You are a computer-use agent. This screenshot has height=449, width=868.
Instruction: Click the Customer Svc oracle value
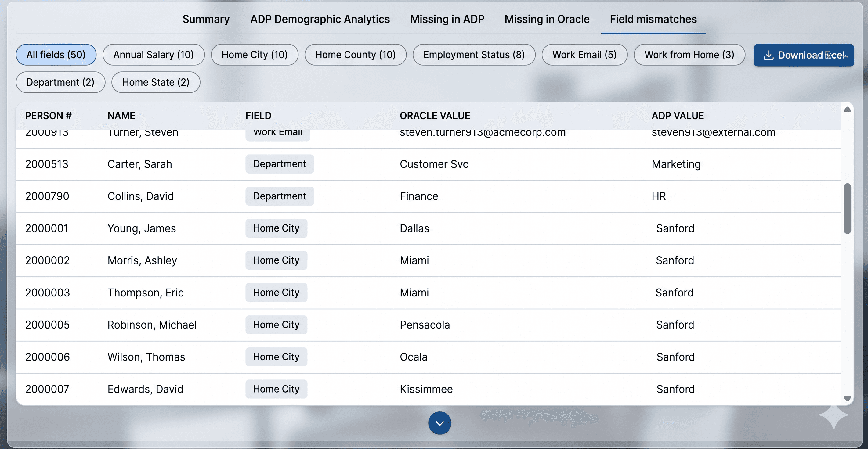pos(434,164)
